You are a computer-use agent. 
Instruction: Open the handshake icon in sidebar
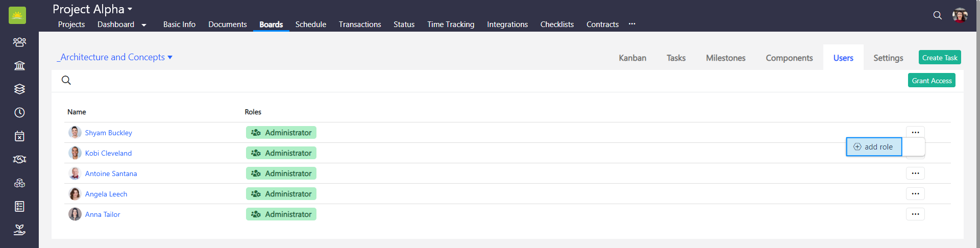19,159
